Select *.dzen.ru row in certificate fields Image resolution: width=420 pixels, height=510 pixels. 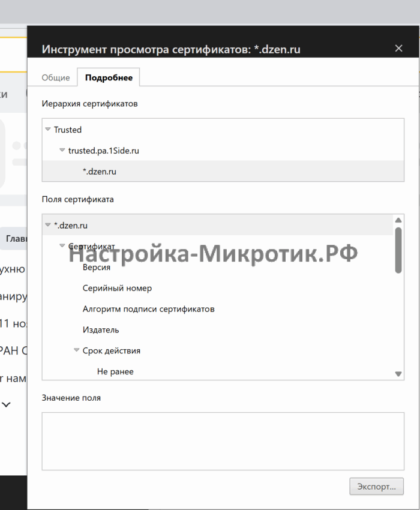pyautogui.click(x=218, y=225)
